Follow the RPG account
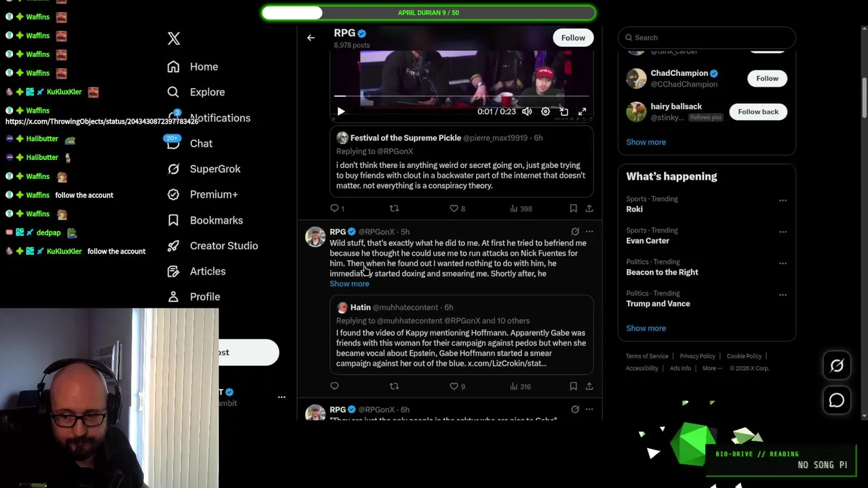The width and height of the screenshot is (868, 488). click(573, 38)
